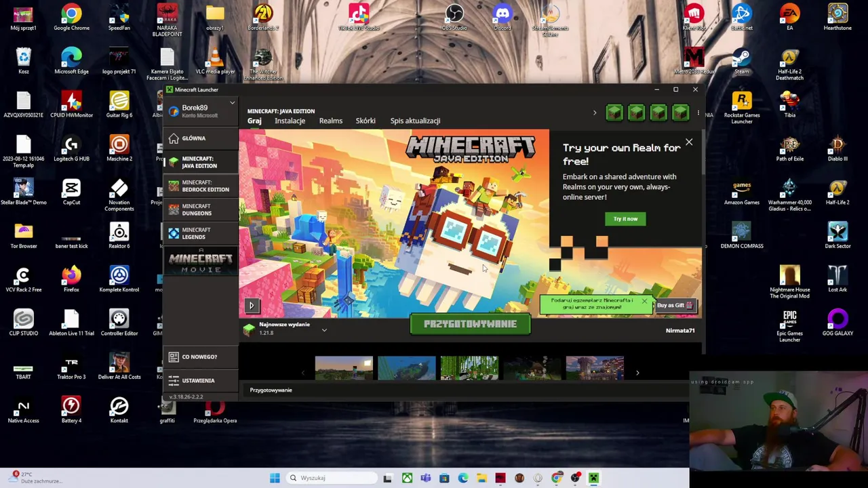Open the Co nowego? news section
The image size is (868, 488).
pos(199,357)
